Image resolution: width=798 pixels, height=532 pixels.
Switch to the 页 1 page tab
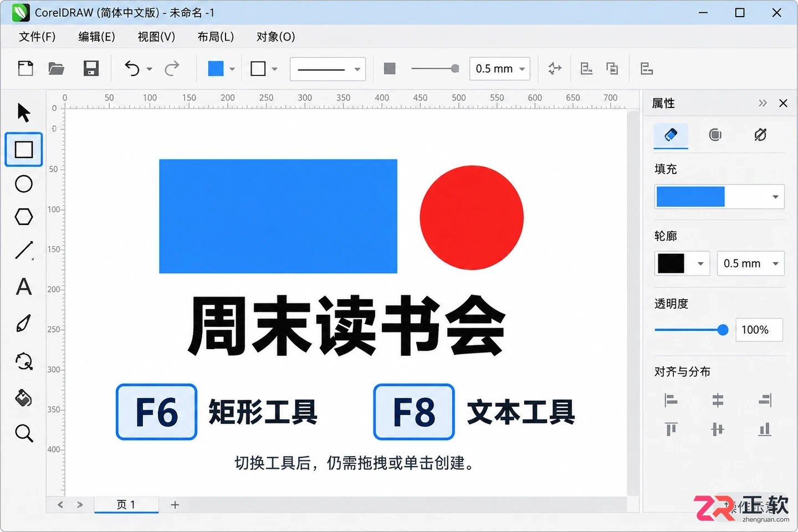point(126,505)
